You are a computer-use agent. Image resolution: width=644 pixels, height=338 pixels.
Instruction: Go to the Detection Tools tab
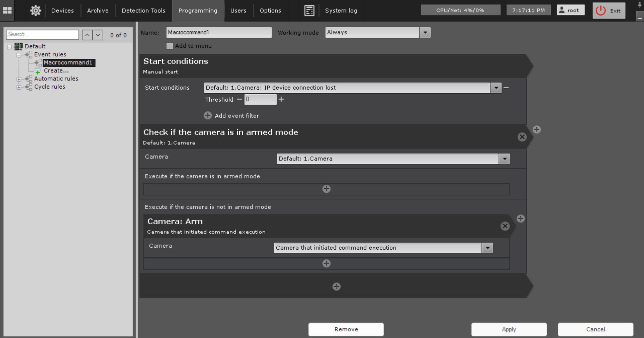point(144,10)
